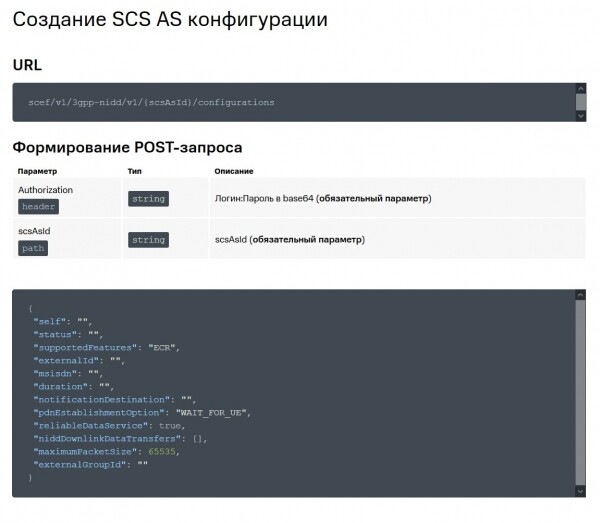Click the "Формирование POST-запроса" section heading
600x523 pixels.
[x=127, y=147]
